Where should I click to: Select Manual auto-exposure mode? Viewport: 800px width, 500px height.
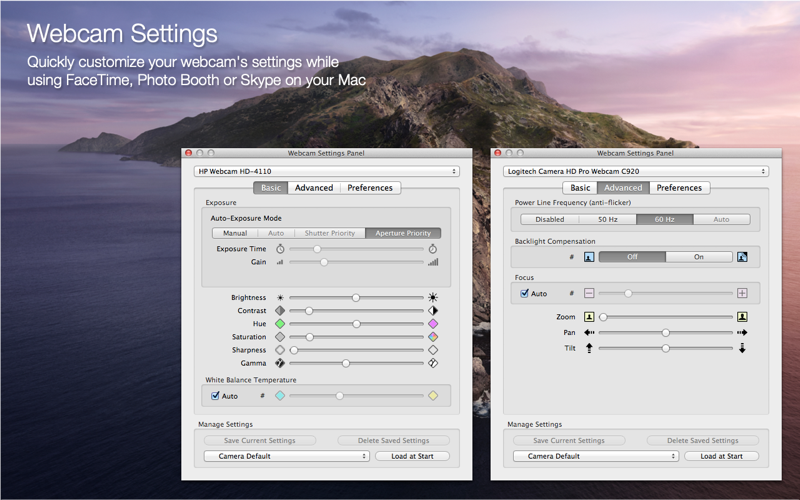(x=235, y=233)
